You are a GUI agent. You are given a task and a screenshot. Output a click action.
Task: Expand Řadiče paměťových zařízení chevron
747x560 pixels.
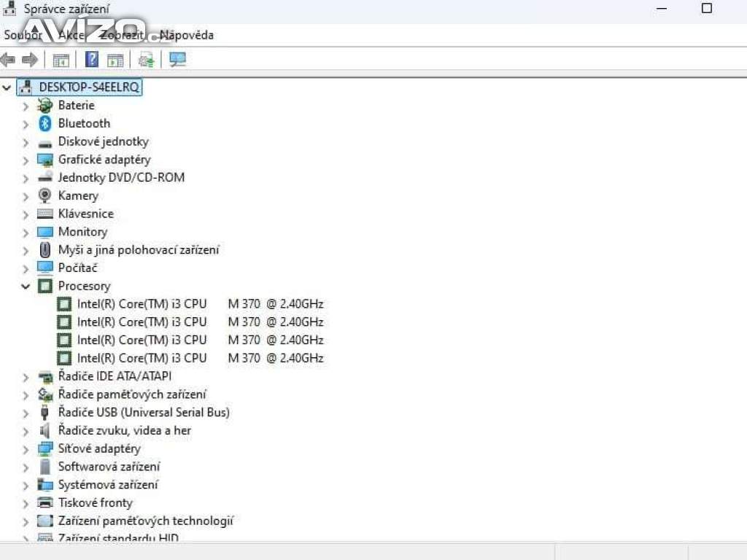[26, 395]
